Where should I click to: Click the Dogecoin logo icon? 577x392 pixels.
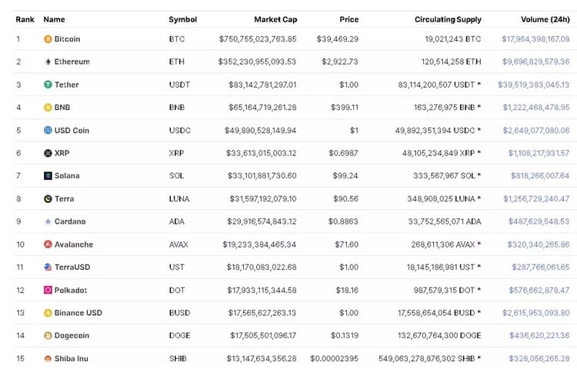click(48, 336)
